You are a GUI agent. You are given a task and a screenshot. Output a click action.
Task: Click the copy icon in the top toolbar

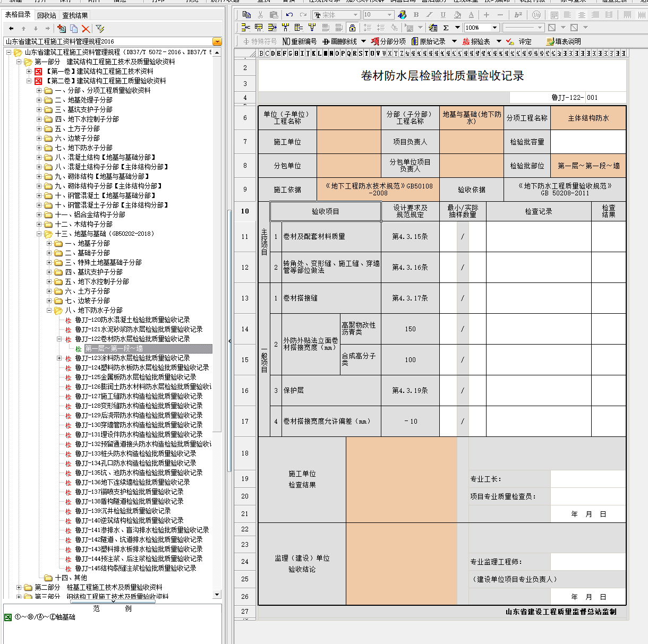(246, 15)
